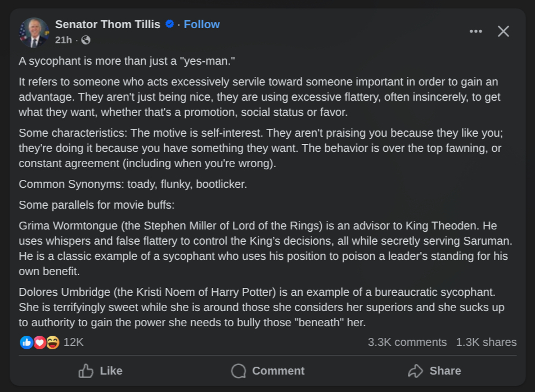The image size is (535, 392).
Task: Click the Share arrow icon
Action: (x=416, y=371)
